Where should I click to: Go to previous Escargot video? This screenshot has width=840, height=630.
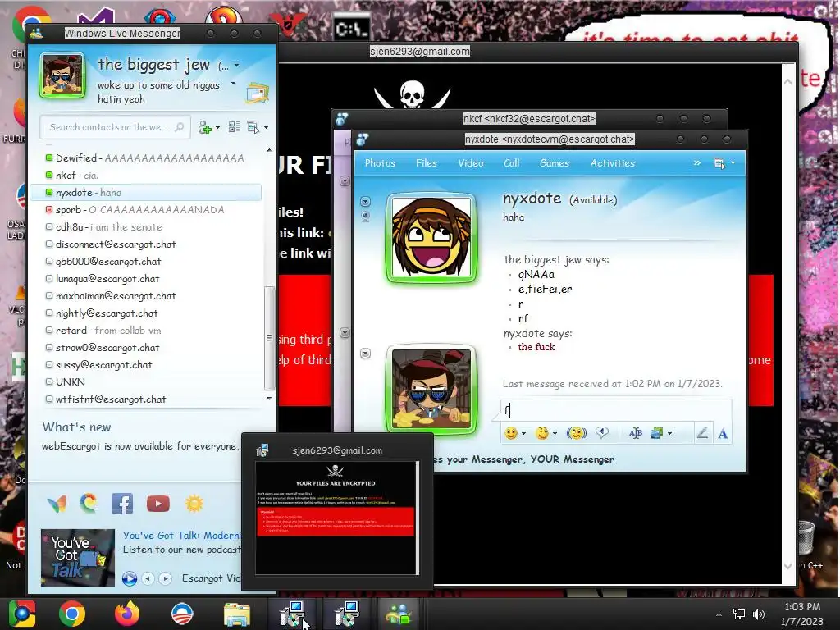pyautogui.click(x=148, y=578)
